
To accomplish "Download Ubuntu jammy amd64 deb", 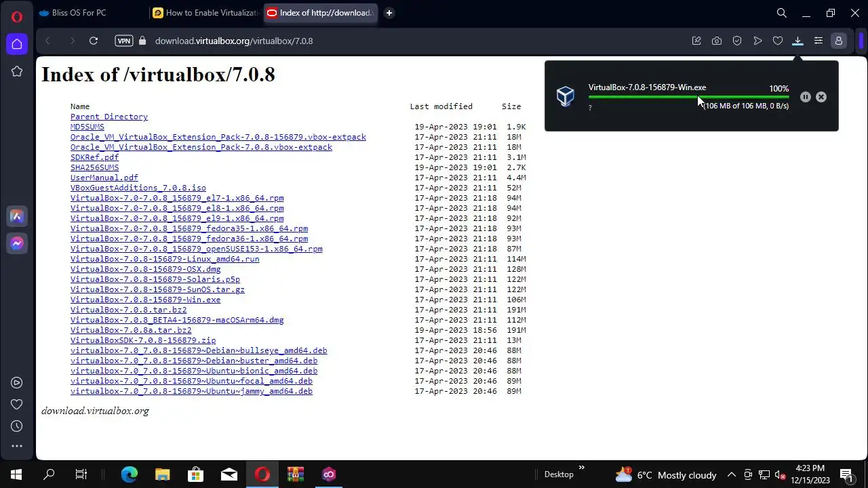I will click(x=191, y=391).
